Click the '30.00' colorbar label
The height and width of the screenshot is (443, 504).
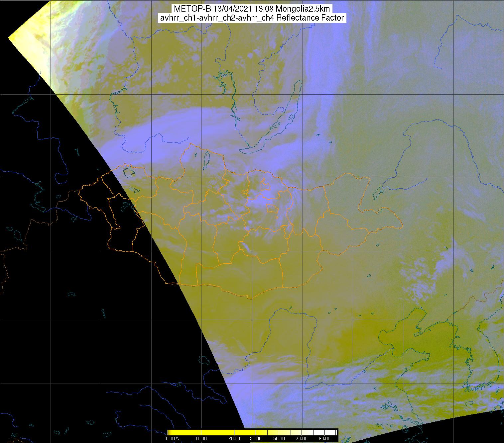256,439
